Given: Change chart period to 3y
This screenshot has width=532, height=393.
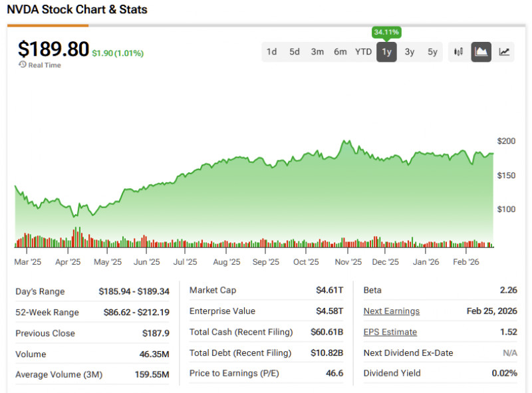Looking at the screenshot, I should (x=410, y=52).
